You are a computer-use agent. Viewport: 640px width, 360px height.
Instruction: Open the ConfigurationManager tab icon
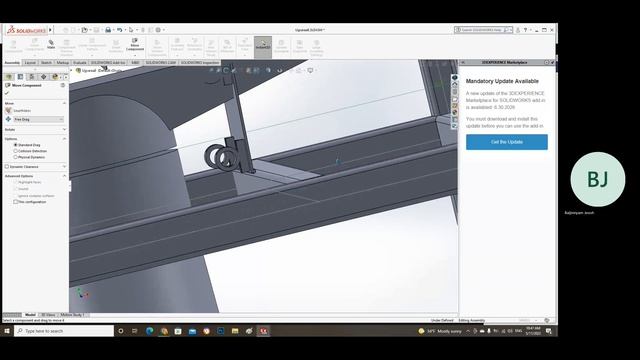pyautogui.click(x=31, y=77)
